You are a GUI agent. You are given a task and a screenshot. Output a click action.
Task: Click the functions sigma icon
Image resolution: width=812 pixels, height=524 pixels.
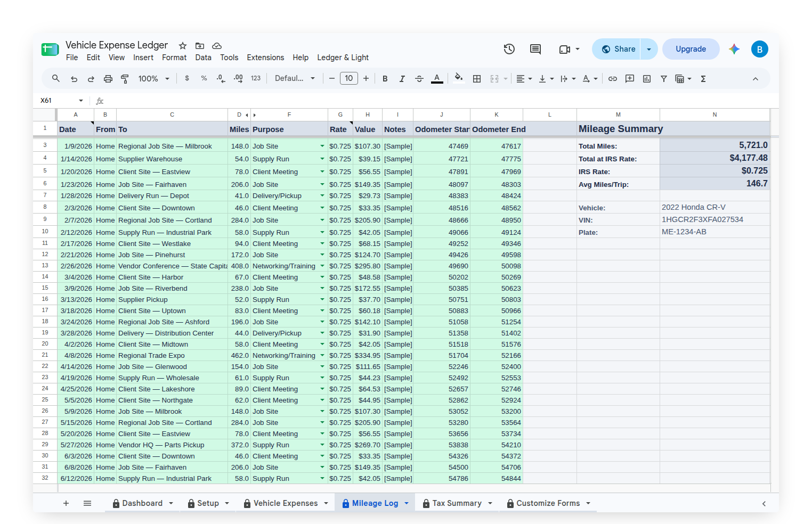703,79
